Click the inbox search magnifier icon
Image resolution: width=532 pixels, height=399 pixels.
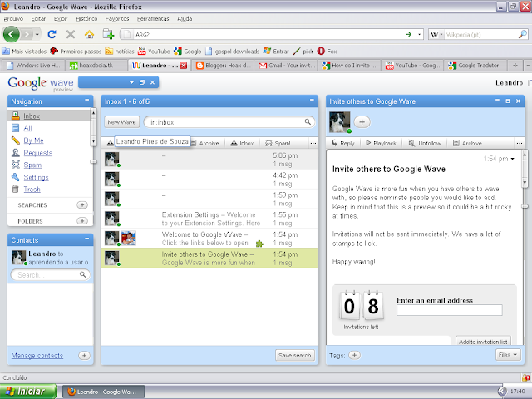[x=308, y=122]
